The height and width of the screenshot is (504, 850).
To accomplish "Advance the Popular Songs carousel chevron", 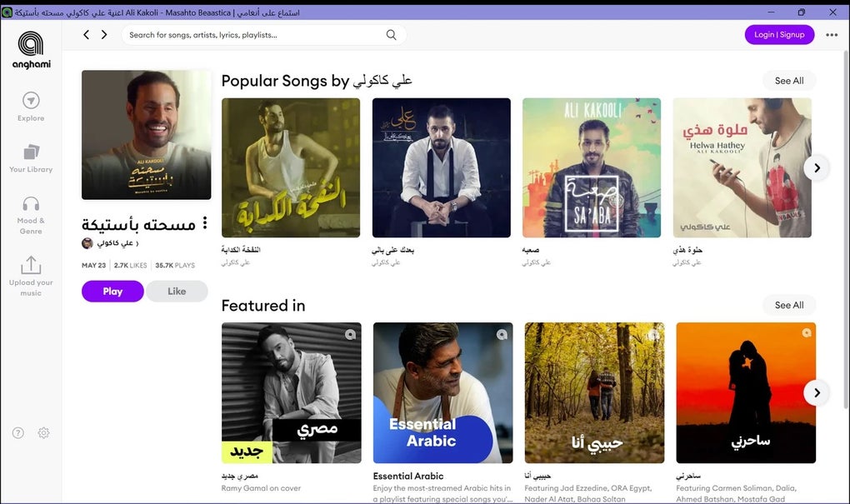I will pos(817,167).
